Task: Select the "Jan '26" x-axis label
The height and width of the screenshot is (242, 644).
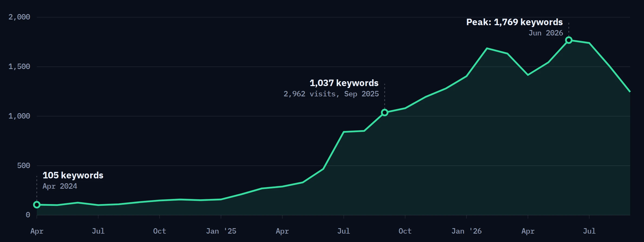Action: click(x=466, y=231)
